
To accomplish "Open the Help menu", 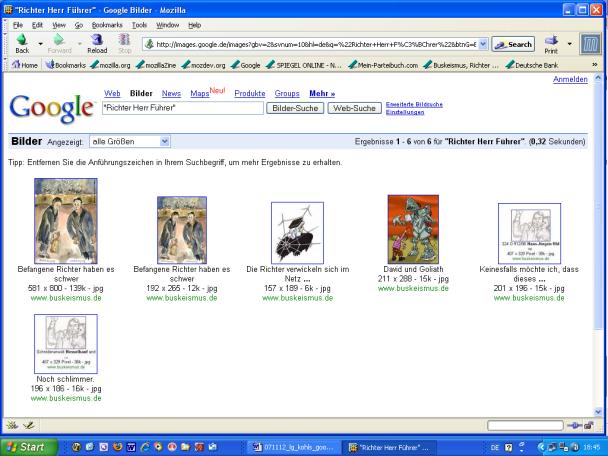I will click(x=194, y=25).
